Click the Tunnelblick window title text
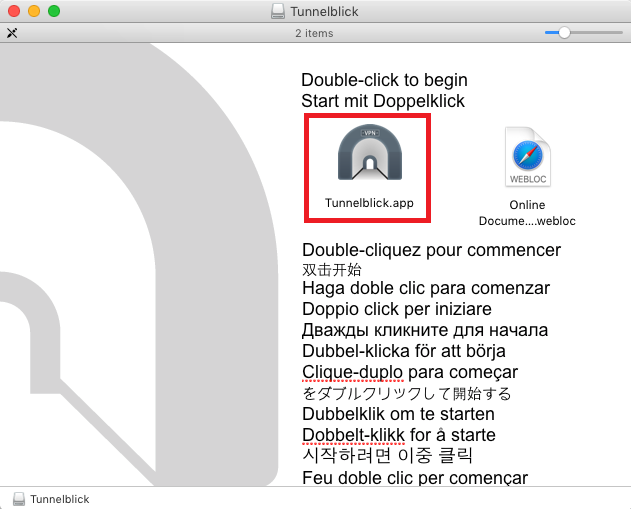 324,12
